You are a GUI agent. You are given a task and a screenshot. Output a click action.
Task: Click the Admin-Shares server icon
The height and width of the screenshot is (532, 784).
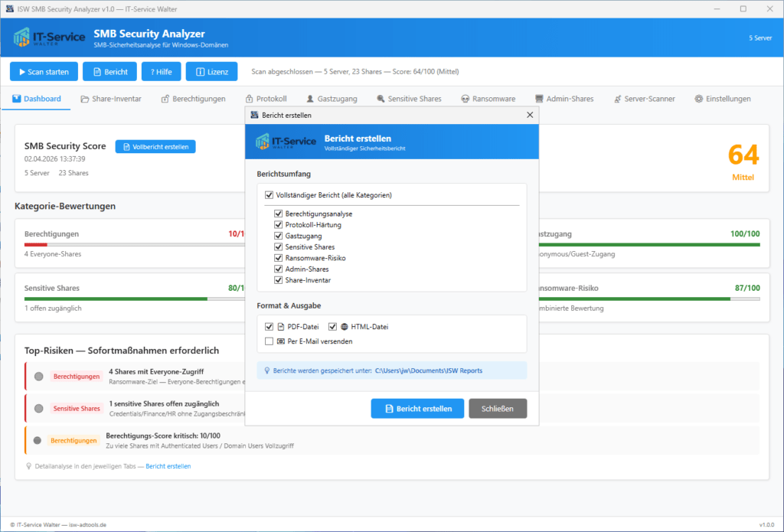[539, 98]
